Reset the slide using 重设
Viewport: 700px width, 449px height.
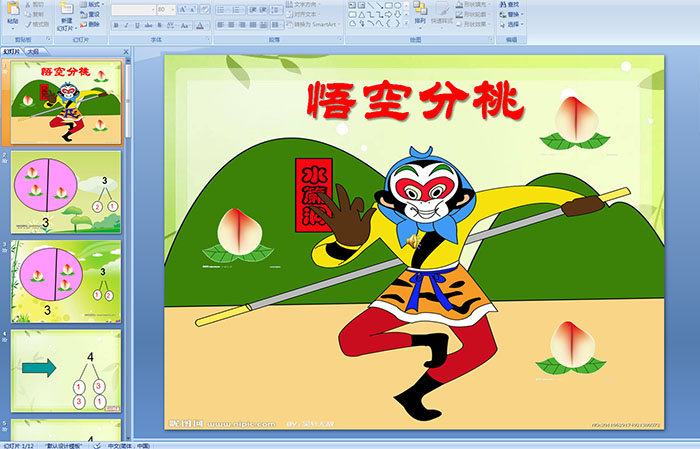pos(90,14)
